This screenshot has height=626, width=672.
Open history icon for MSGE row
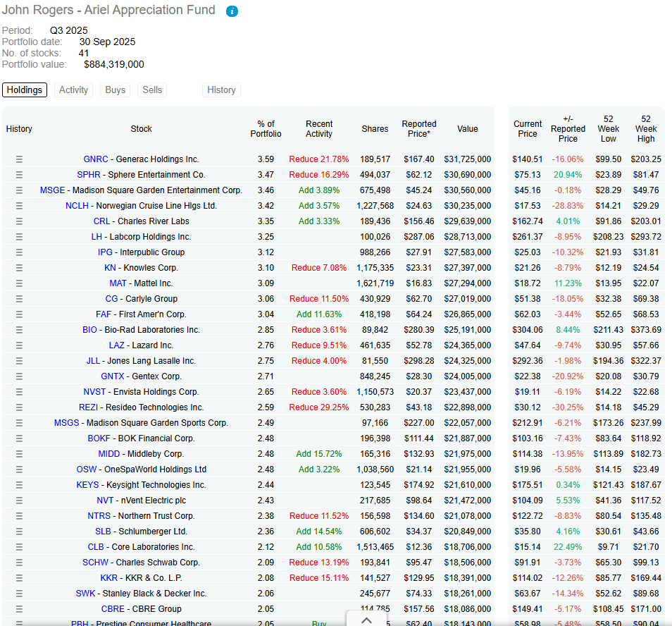coord(19,190)
